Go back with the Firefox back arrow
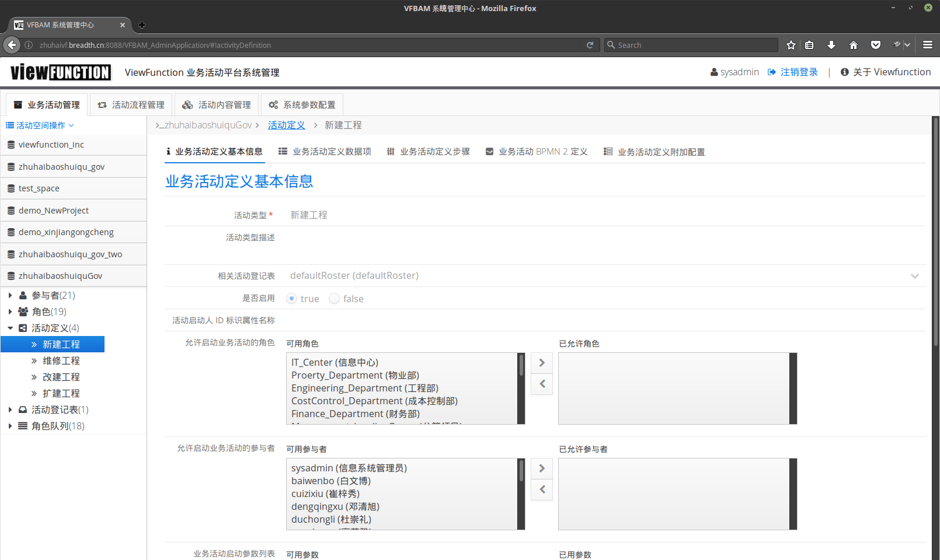 12,45
